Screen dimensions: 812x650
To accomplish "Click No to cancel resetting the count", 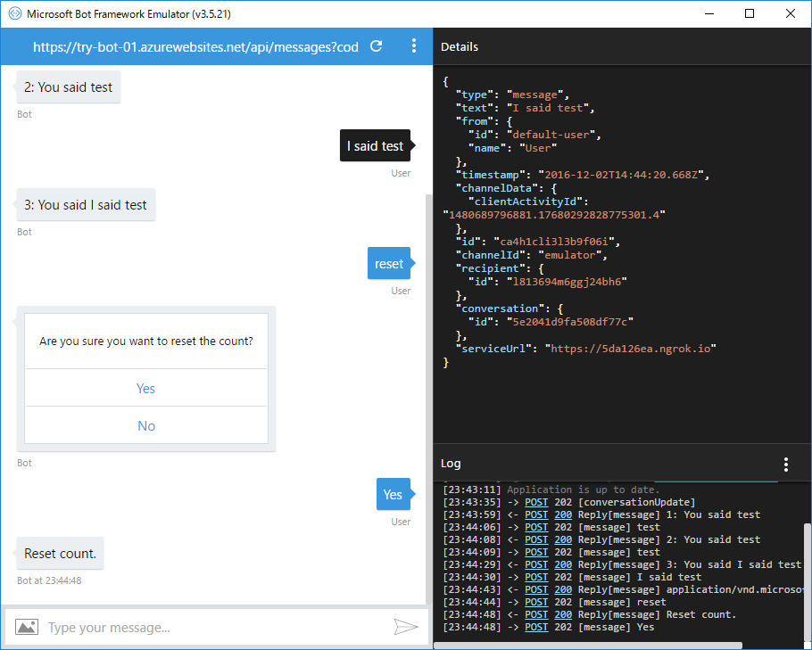I will pos(145,425).
